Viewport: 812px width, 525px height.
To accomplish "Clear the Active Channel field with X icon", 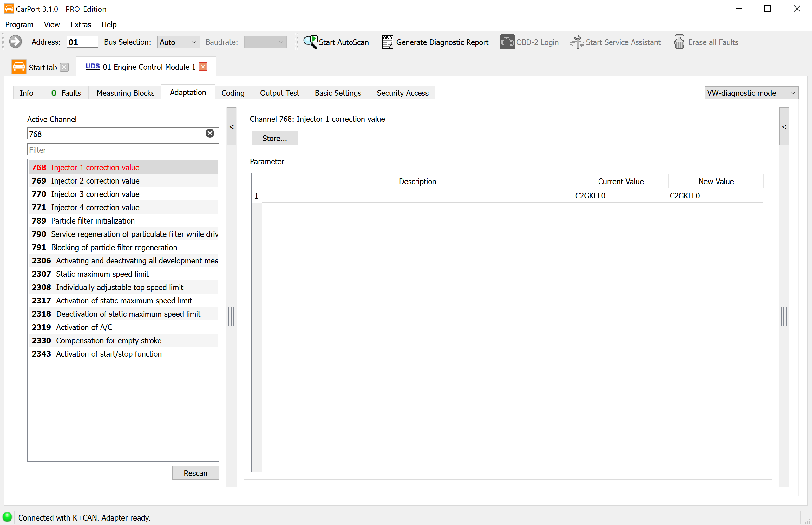I will pyautogui.click(x=210, y=133).
